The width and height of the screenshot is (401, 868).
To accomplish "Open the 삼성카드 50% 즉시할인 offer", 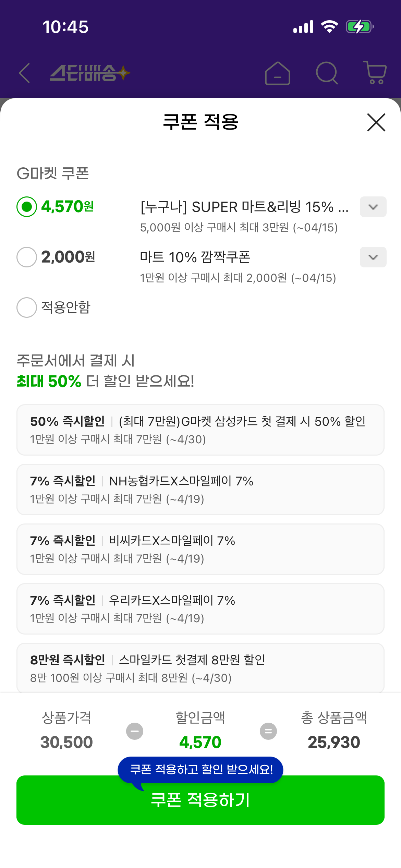I will click(x=200, y=430).
